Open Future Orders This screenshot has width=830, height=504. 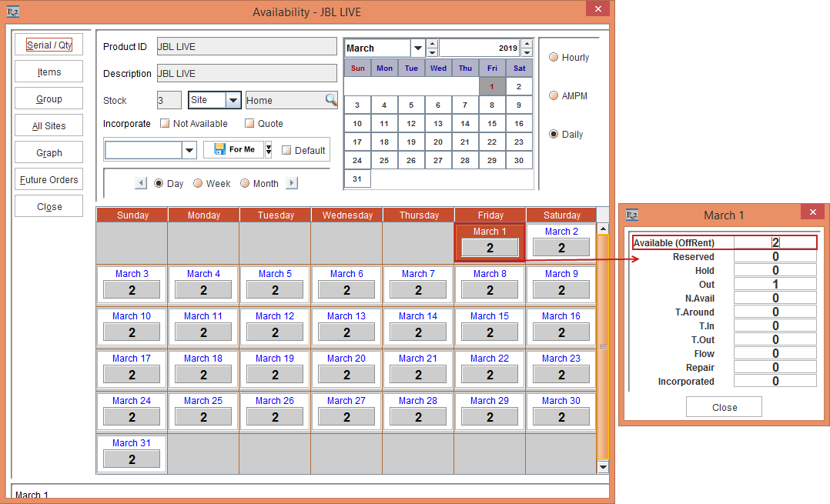49,180
